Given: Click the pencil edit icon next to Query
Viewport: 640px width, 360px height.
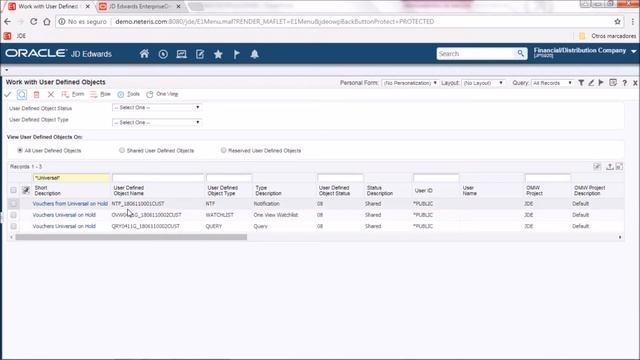Looking at the screenshot, I should (x=591, y=82).
